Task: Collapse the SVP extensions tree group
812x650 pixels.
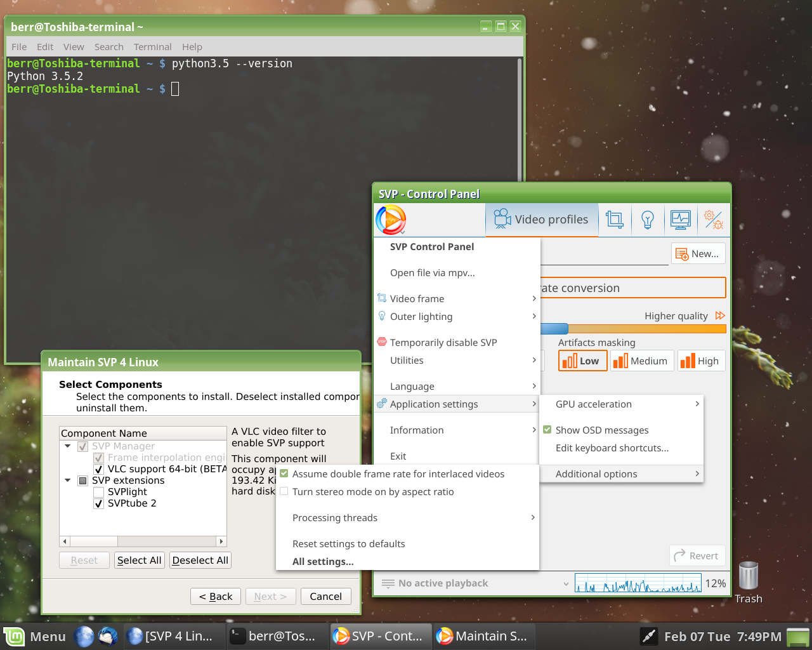Action: click(x=68, y=481)
